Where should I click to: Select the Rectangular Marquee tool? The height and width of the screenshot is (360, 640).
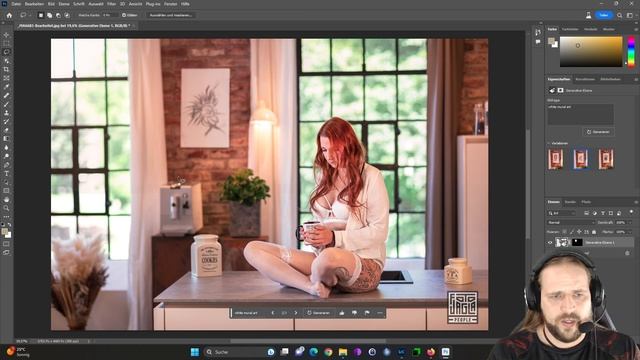tap(6, 43)
